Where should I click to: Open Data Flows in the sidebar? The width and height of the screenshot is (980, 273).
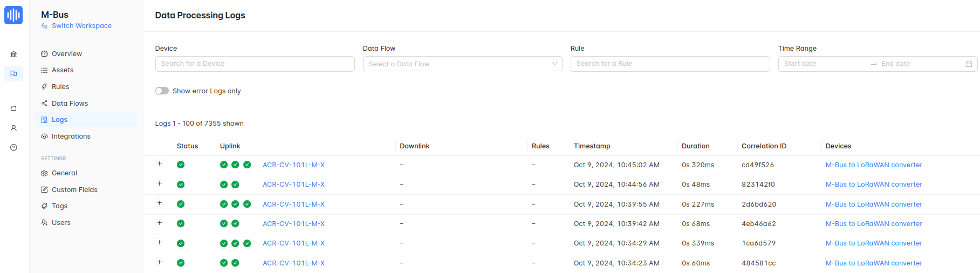click(70, 104)
